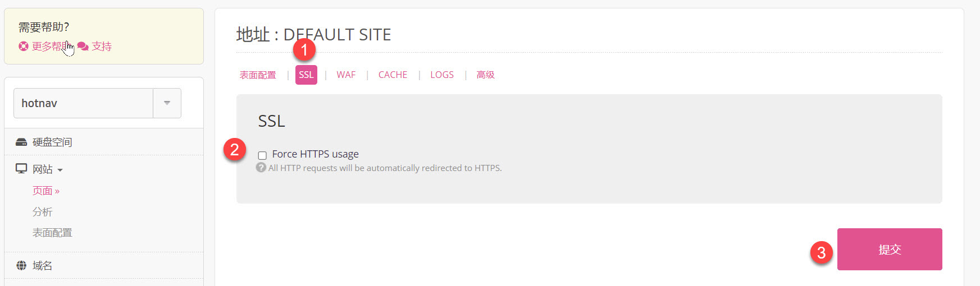
Task: Open the 高级 advanced tab
Action: pyautogui.click(x=485, y=75)
